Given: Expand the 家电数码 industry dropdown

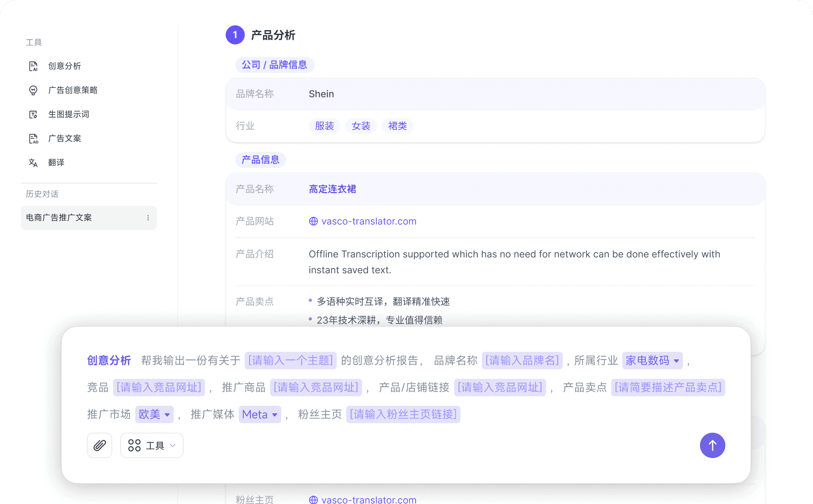Looking at the screenshot, I should pos(652,361).
